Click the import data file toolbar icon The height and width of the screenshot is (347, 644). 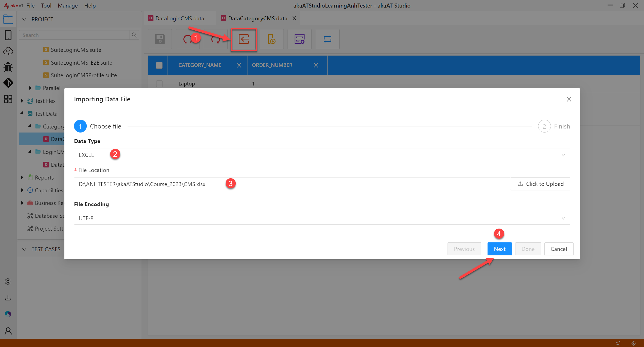click(x=244, y=39)
